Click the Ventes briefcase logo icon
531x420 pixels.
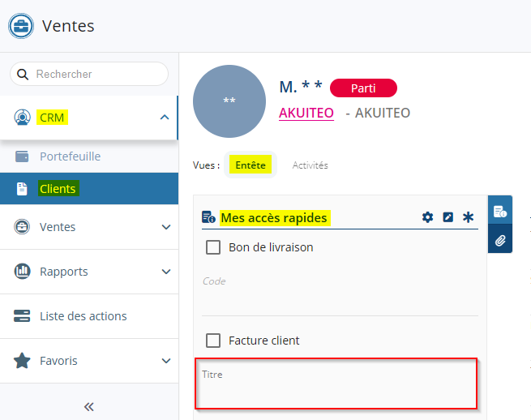(x=21, y=26)
